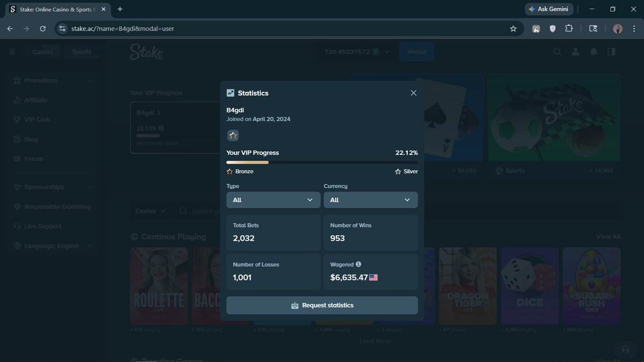The image size is (644, 362).
Task: Open the Dragon Tiger Live game thumbnail
Action: pyautogui.click(x=467, y=286)
